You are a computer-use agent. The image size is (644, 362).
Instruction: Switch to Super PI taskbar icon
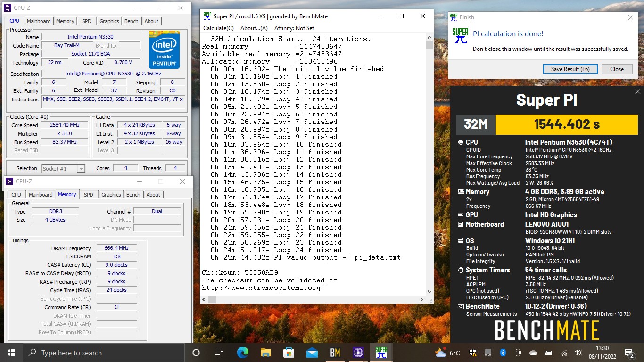[x=381, y=353]
